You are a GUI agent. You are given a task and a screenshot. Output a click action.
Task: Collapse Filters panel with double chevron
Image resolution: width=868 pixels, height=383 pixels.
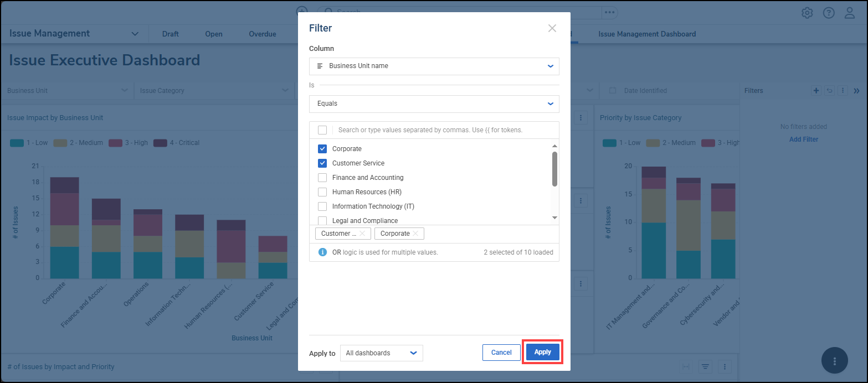(856, 91)
